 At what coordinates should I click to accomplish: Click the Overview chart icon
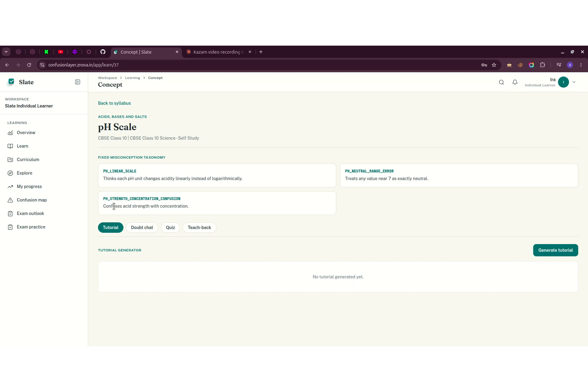[10, 133]
